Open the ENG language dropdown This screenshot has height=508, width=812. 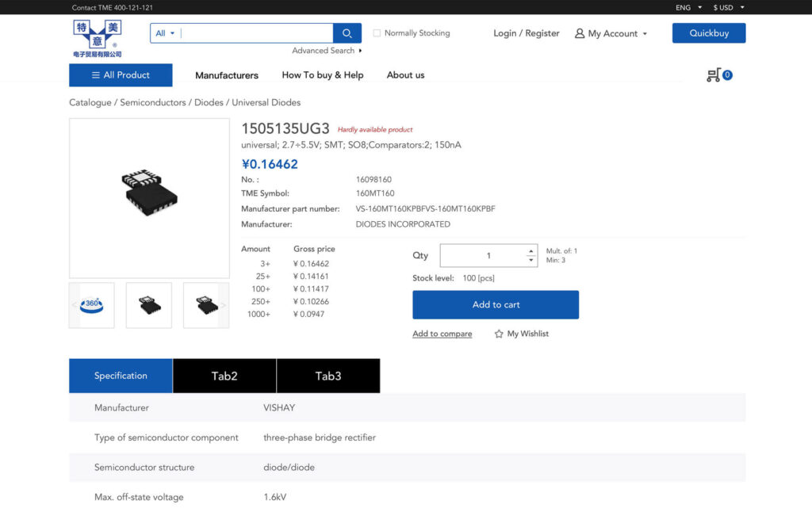coord(689,7)
